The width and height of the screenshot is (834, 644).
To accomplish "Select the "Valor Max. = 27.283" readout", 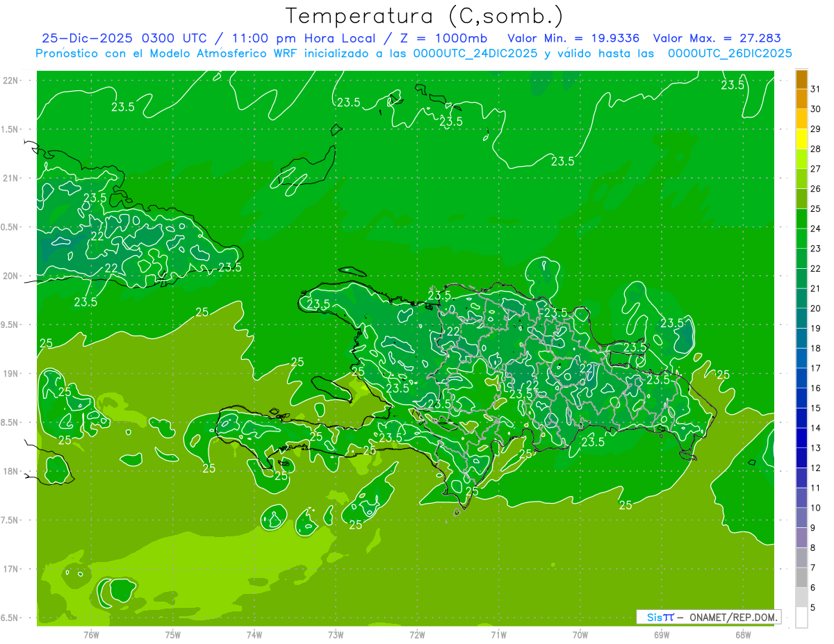I will coord(717,38).
